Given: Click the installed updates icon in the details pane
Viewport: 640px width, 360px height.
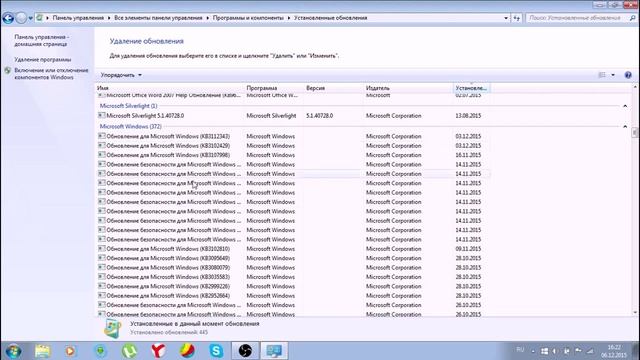Looking at the screenshot, I should pyautogui.click(x=112, y=329).
